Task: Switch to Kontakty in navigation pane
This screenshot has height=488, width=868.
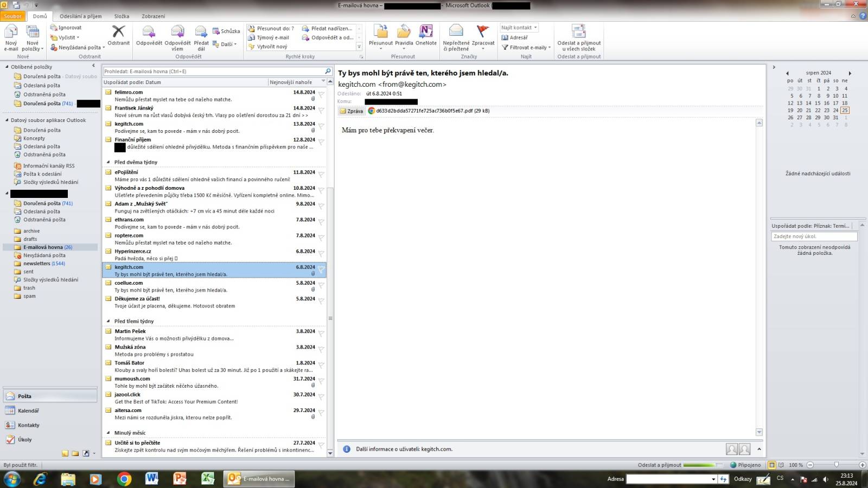Action: (x=50, y=425)
